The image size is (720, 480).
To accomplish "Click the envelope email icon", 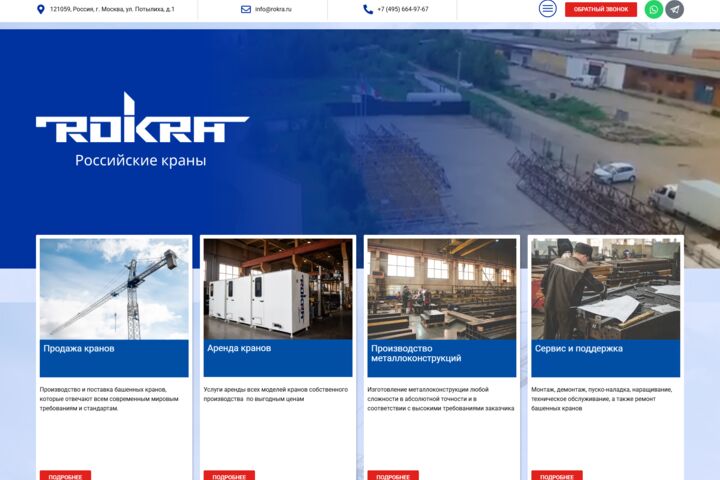I will pyautogui.click(x=246, y=9).
